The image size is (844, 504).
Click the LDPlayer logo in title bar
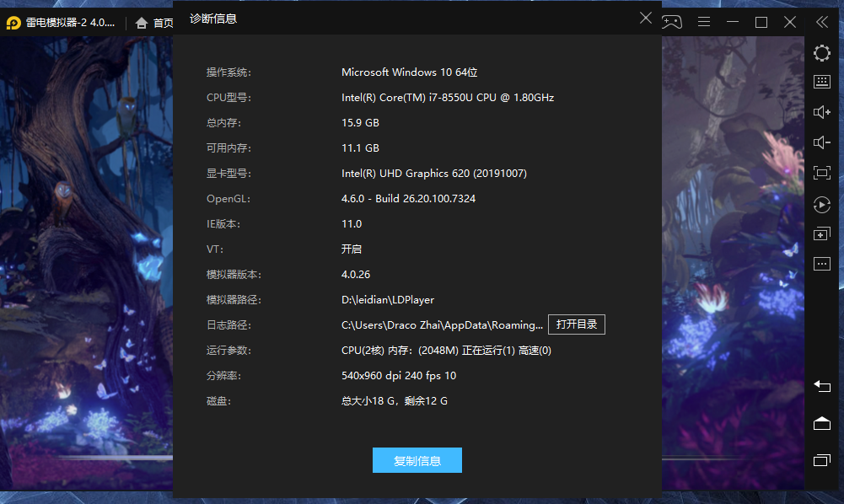(13, 23)
